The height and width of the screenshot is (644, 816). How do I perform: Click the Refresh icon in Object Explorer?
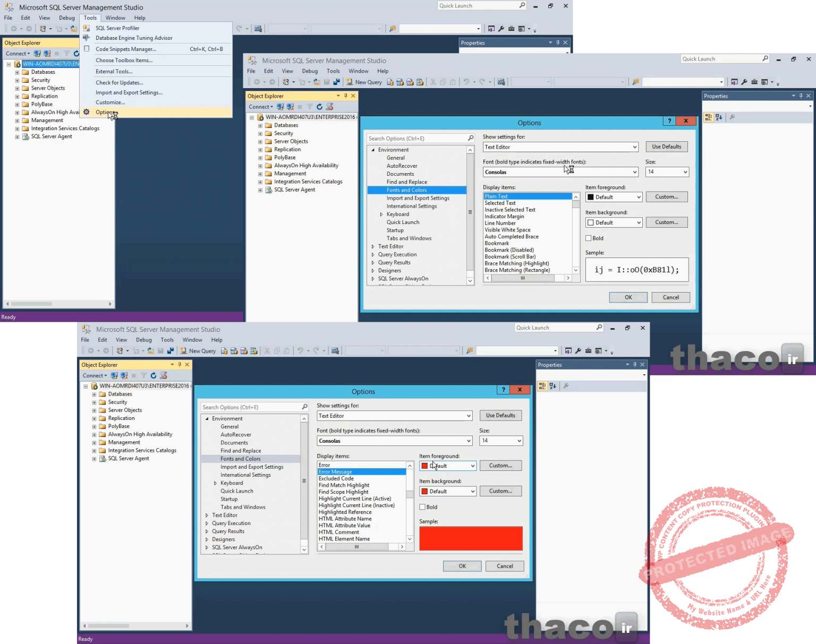click(320, 107)
